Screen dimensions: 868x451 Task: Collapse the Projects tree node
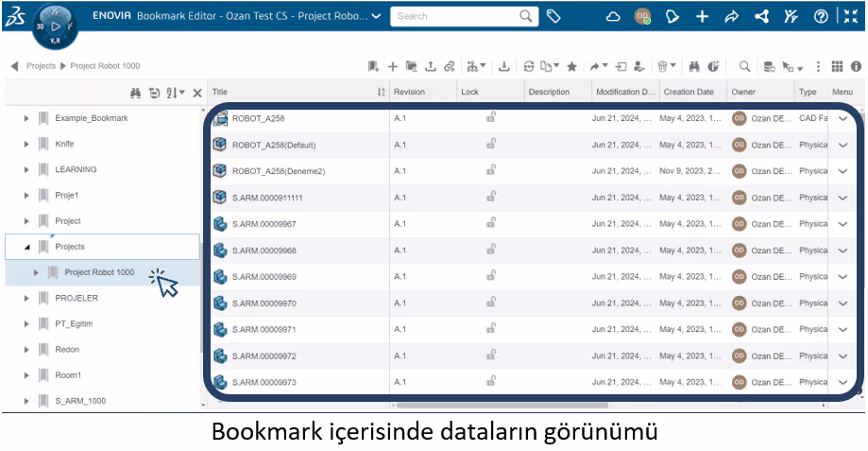(26, 247)
